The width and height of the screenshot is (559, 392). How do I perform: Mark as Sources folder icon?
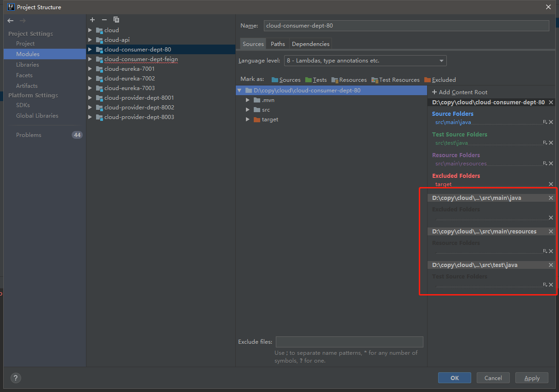275,80
